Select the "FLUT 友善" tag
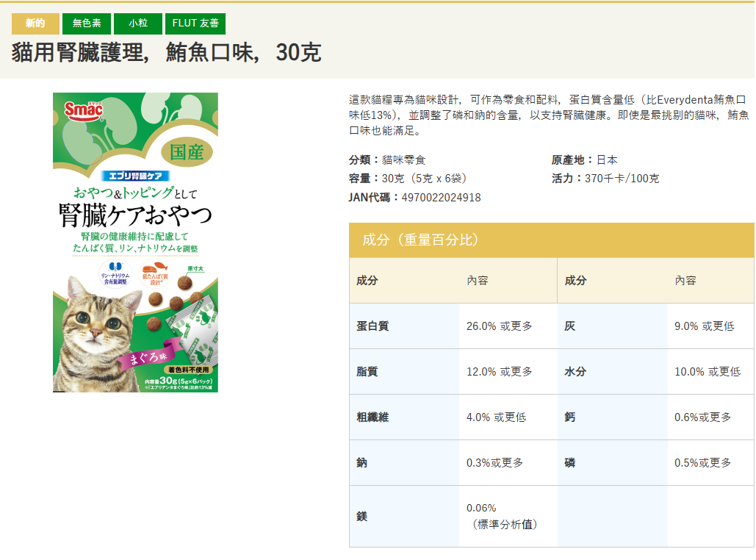The height and width of the screenshot is (560, 756). click(x=195, y=24)
